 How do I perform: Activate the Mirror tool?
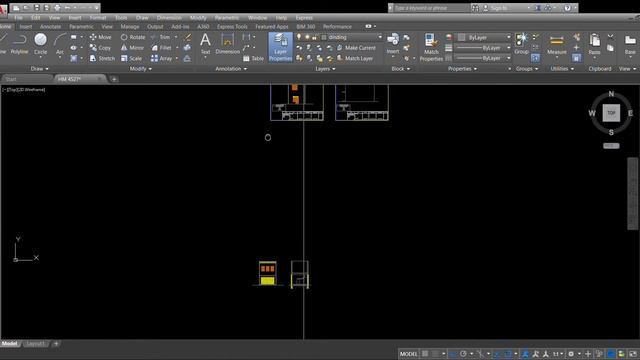tap(132, 48)
